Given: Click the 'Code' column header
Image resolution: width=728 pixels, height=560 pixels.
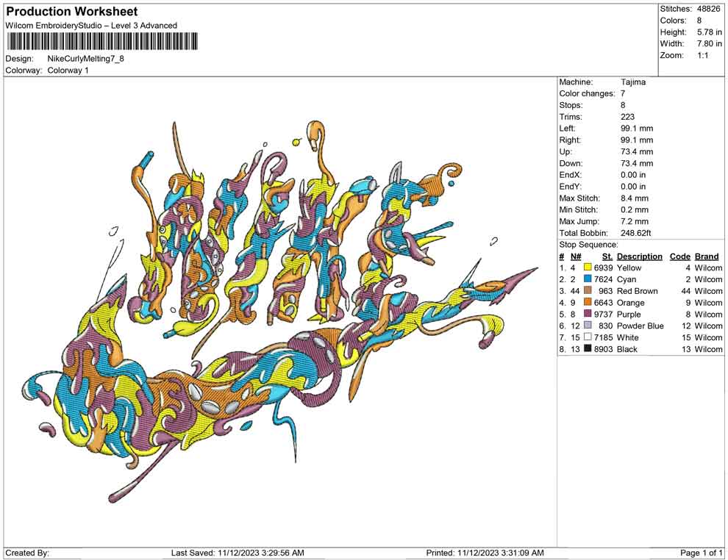Looking at the screenshot, I should coord(679,256).
